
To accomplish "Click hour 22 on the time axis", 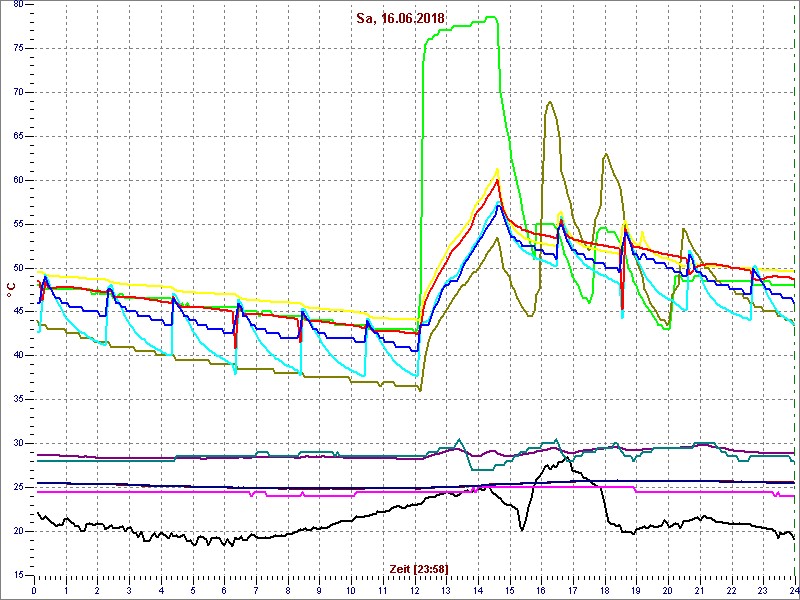I will click(x=731, y=590).
